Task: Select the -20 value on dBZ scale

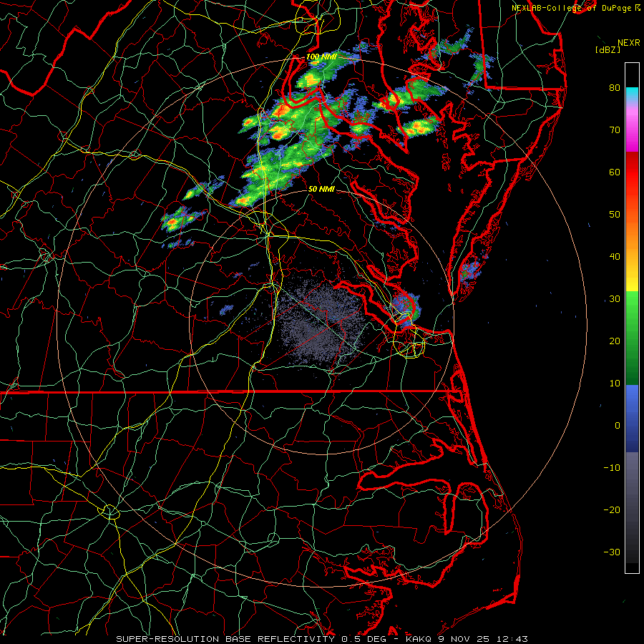Action: [x=612, y=509]
